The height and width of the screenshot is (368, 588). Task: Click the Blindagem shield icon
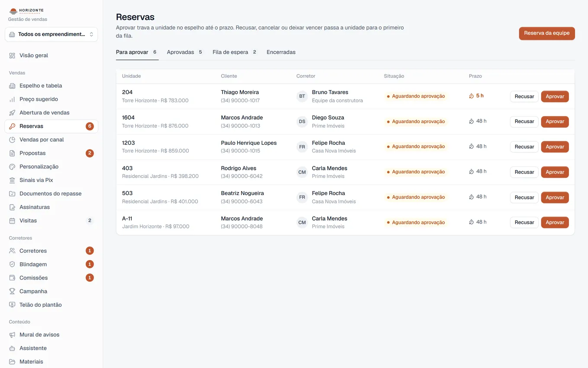point(12,264)
